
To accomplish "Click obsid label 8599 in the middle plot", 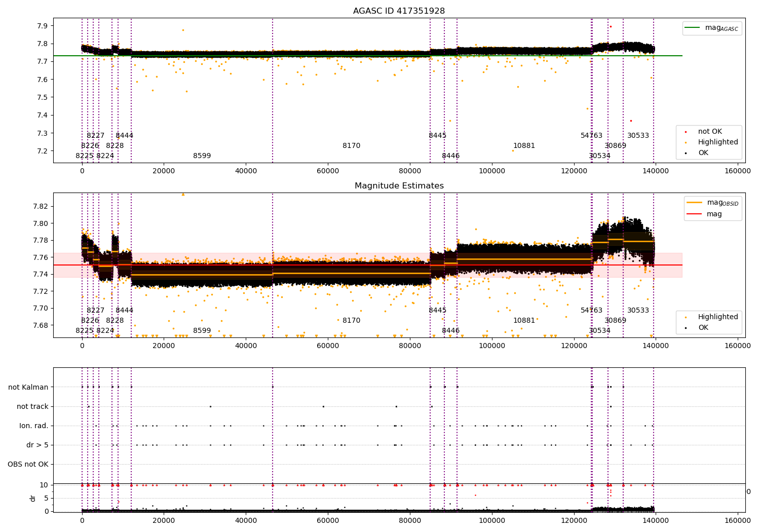I will [x=202, y=331].
